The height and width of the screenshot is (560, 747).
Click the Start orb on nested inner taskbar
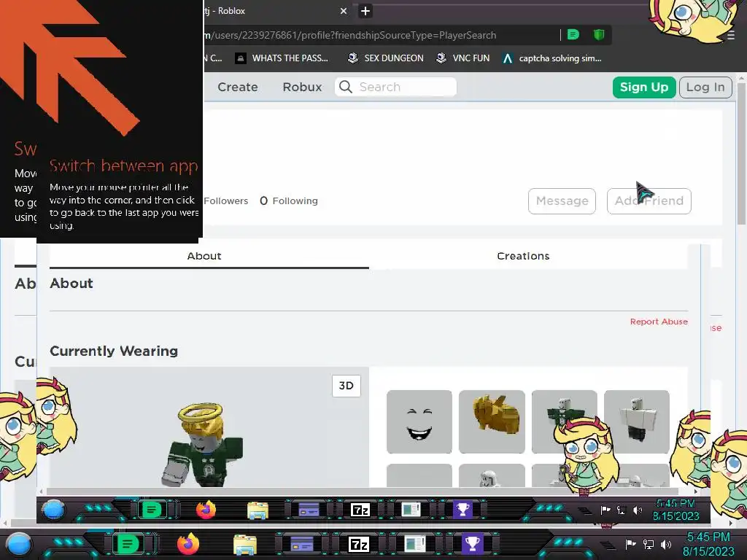[53, 510]
